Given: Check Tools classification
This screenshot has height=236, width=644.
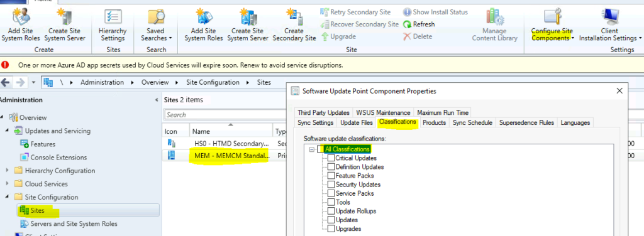Looking at the screenshot, I should 331,202.
